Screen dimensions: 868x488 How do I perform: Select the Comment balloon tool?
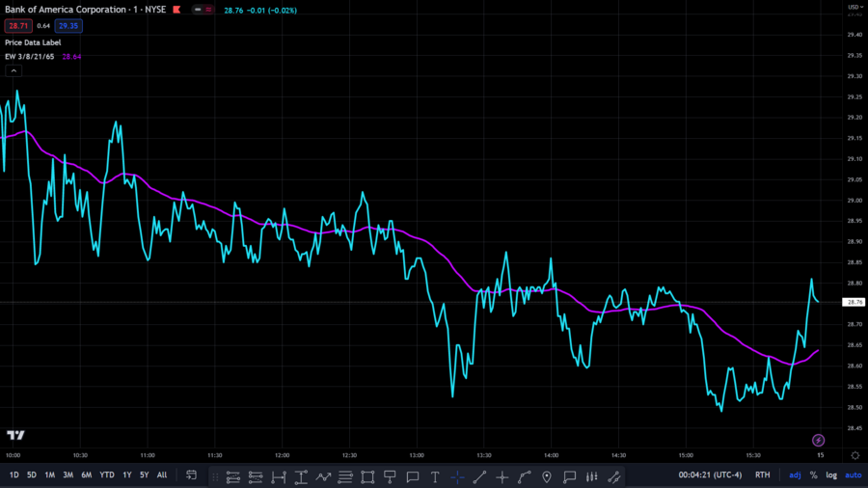tap(570, 477)
